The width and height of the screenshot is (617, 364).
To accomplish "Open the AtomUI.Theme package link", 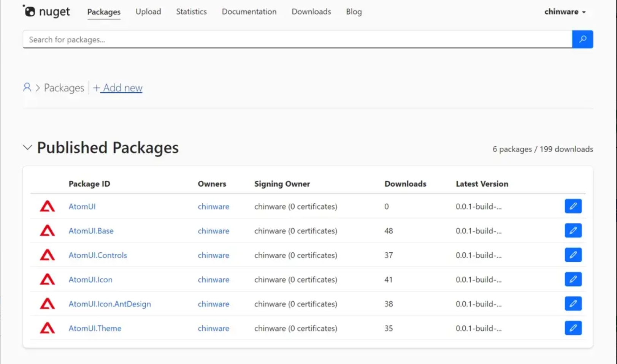I will [95, 328].
